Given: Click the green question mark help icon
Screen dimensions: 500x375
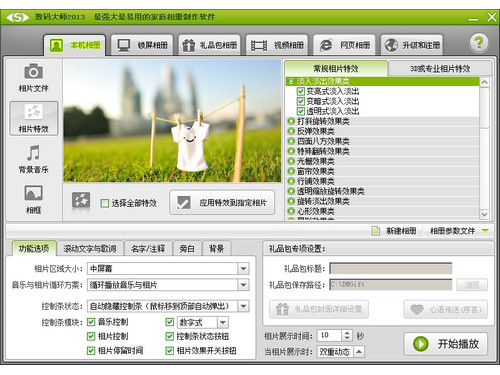Looking at the screenshot, I should (x=479, y=43).
